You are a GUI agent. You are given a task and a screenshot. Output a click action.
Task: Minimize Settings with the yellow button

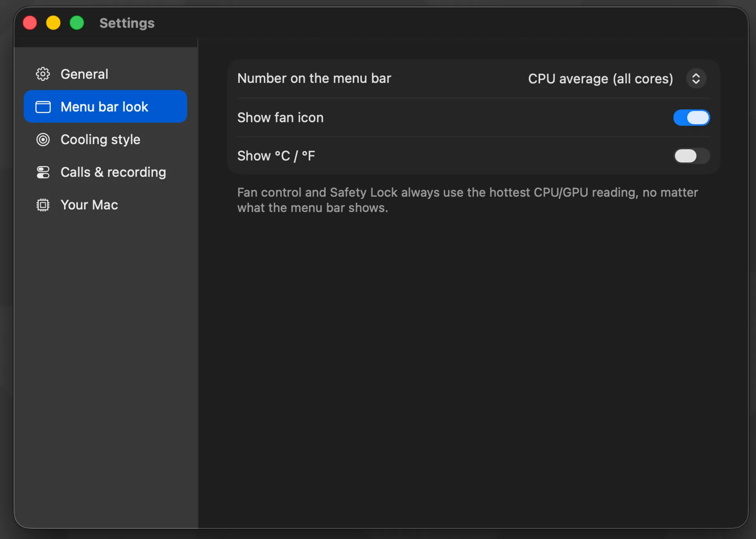point(53,23)
